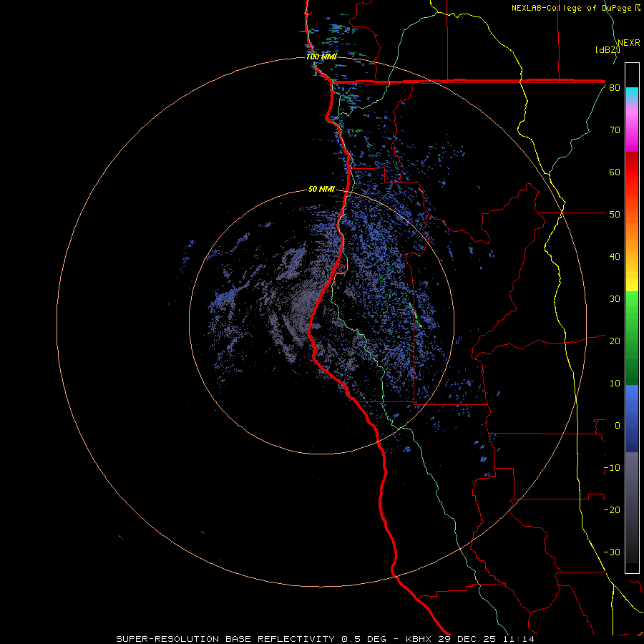Click the NEXR label above the color scale
Screen dimensions: 644x644
pos(629,43)
